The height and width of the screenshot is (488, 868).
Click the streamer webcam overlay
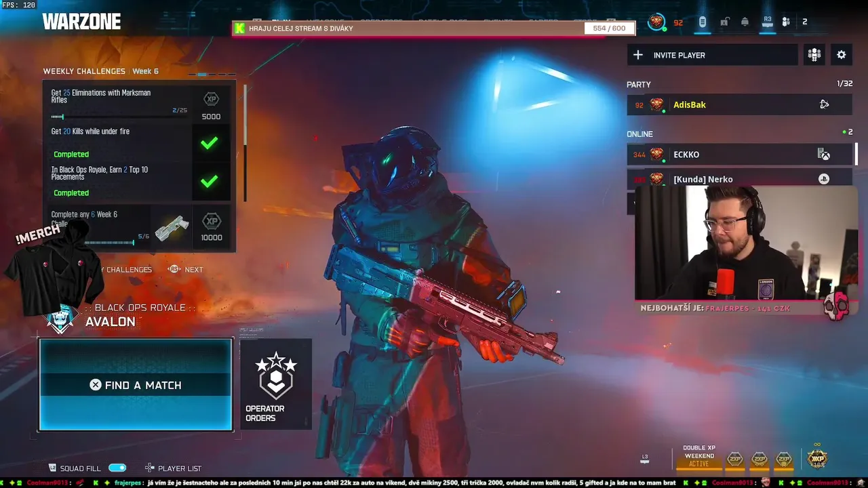[746, 243]
